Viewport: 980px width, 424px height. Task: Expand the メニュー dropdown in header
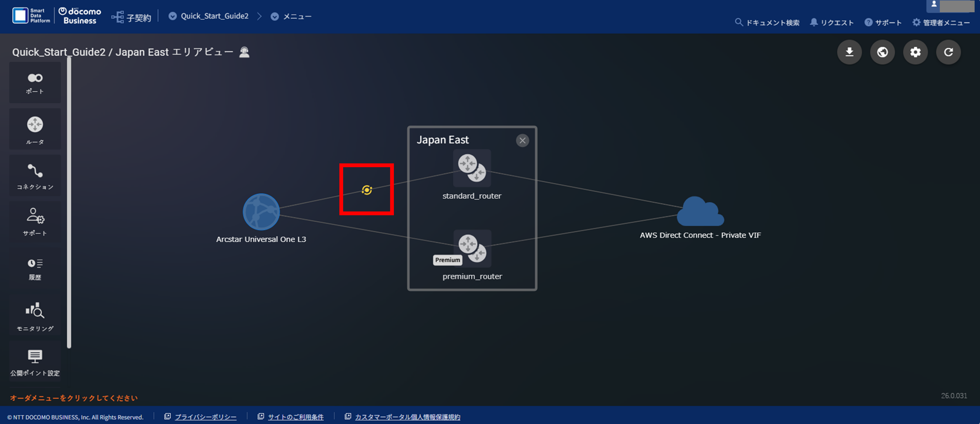(274, 16)
